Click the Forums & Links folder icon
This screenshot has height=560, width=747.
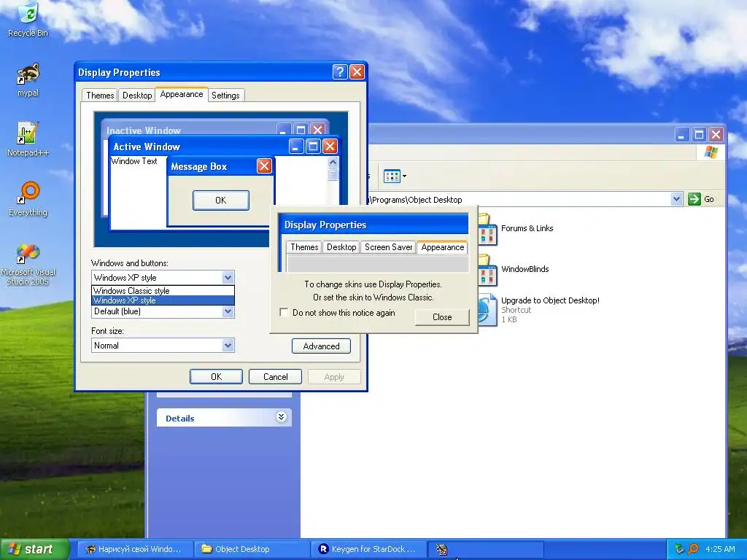coord(487,230)
